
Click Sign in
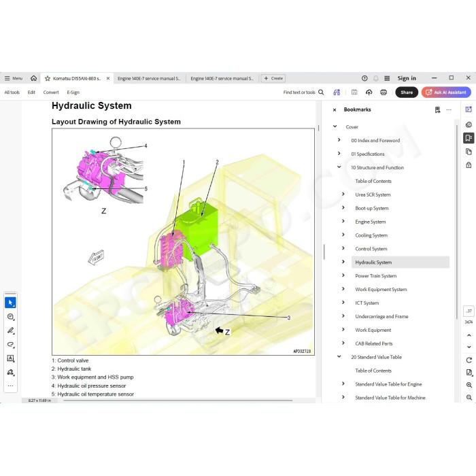click(x=407, y=78)
